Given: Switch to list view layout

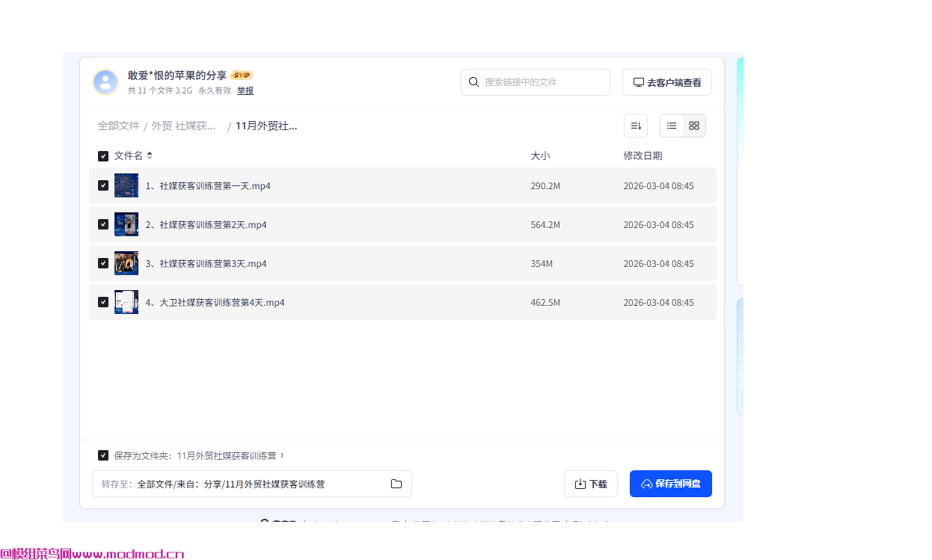Looking at the screenshot, I should (672, 126).
